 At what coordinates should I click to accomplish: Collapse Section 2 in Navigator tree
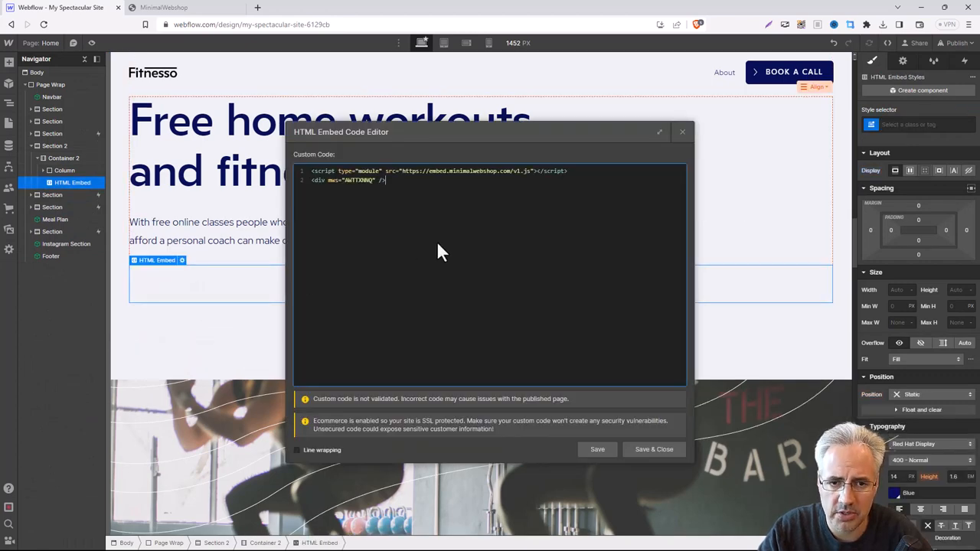click(31, 146)
